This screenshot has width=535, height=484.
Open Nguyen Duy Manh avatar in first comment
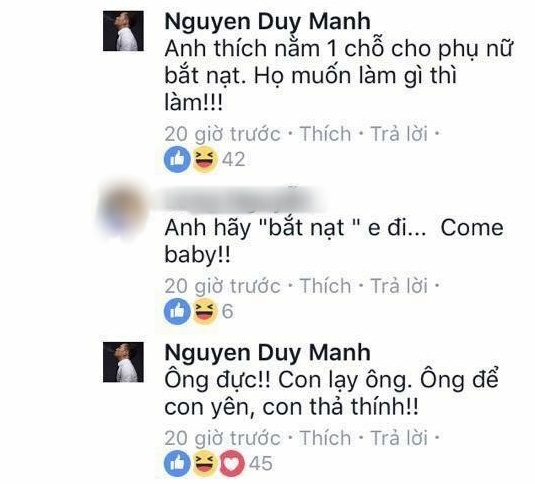[124, 31]
